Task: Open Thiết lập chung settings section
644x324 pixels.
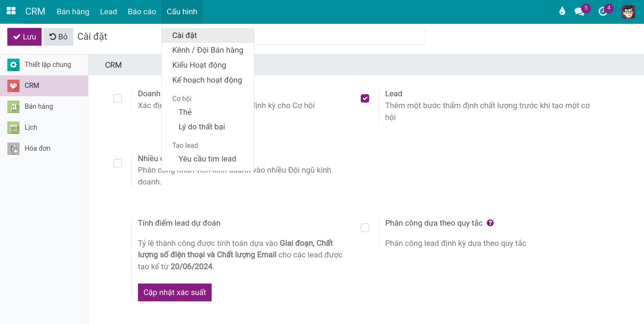Action: click(44, 65)
